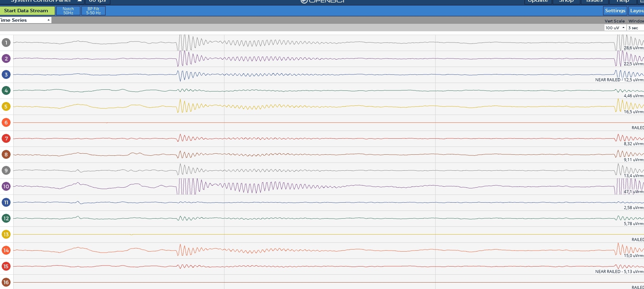Click NEAR RAILED - 5,13 uVrms label
This screenshot has width=644, height=289.
pyautogui.click(x=619, y=272)
